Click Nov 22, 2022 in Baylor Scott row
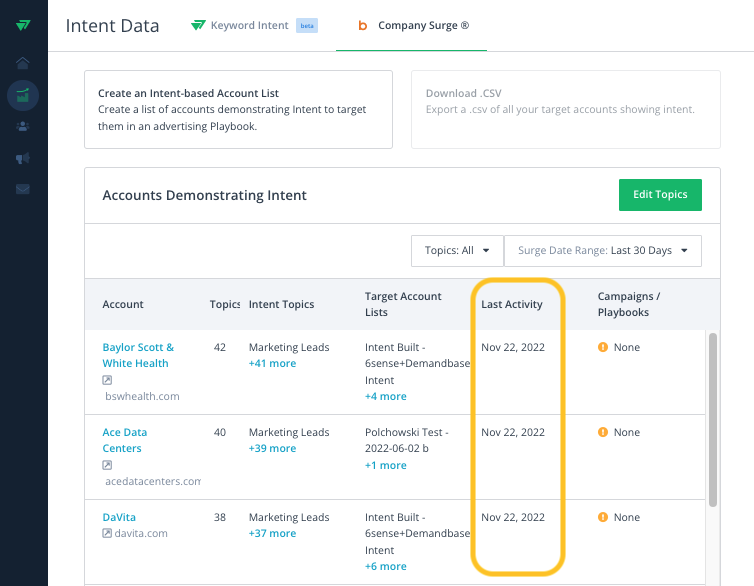The height and width of the screenshot is (586, 754). [x=513, y=348]
